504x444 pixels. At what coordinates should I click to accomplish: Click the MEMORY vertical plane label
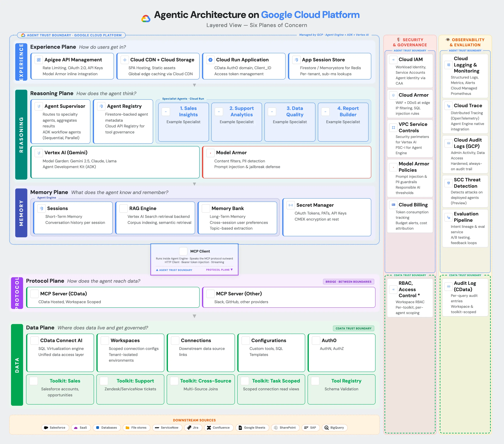point(21,213)
